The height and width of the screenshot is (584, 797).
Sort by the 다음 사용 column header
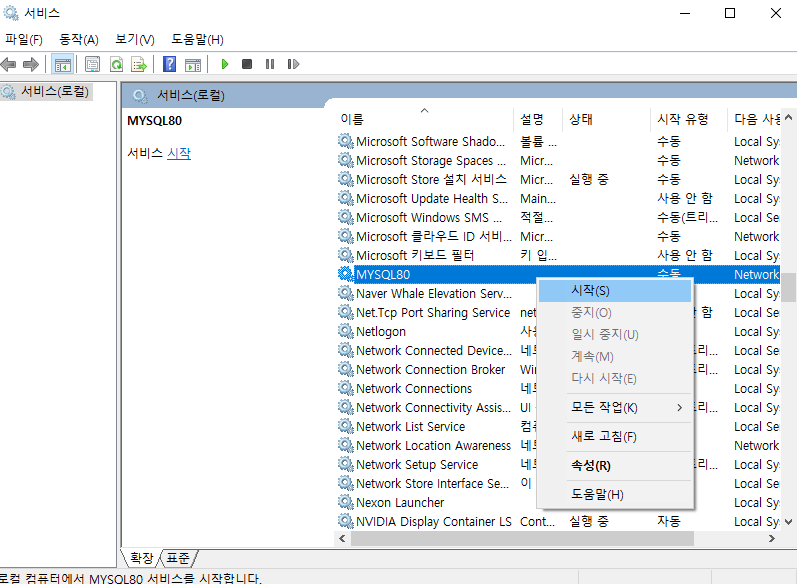(754, 119)
